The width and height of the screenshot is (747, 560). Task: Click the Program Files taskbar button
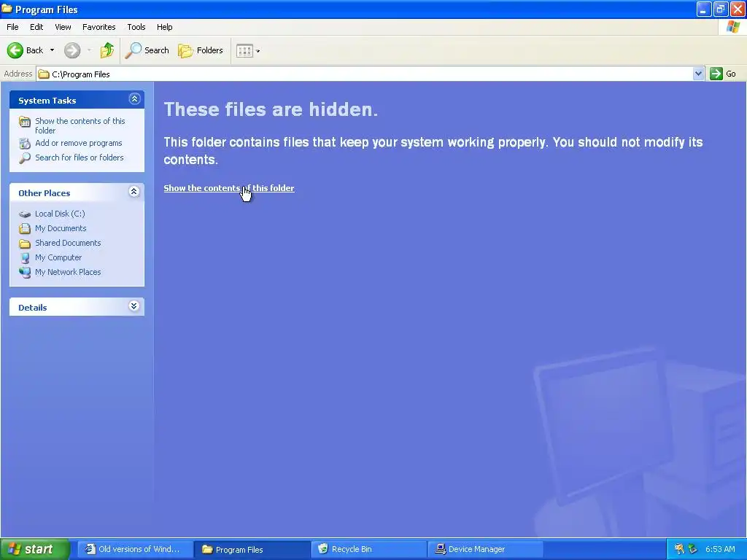coord(252,549)
